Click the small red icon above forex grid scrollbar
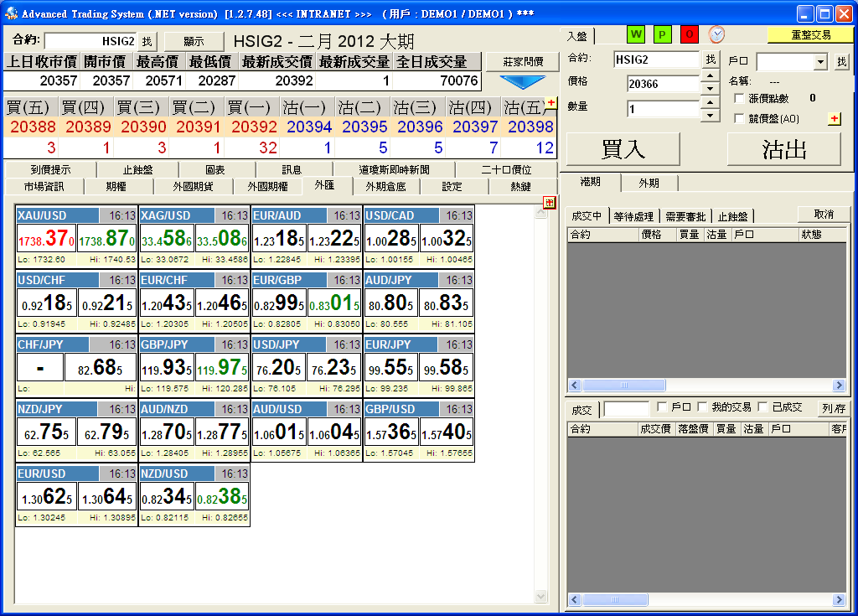 click(x=549, y=202)
